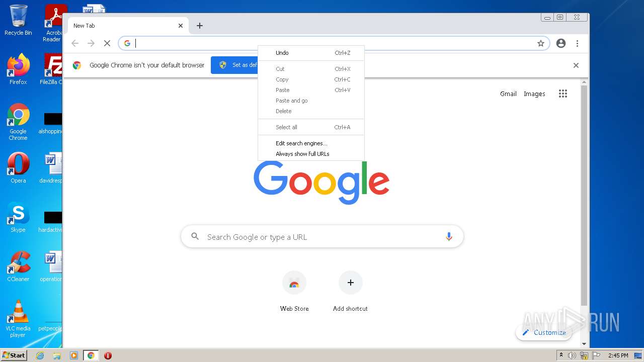Click the forward navigation arrow
Viewport: 644px width, 362px height.
pyautogui.click(x=91, y=43)
